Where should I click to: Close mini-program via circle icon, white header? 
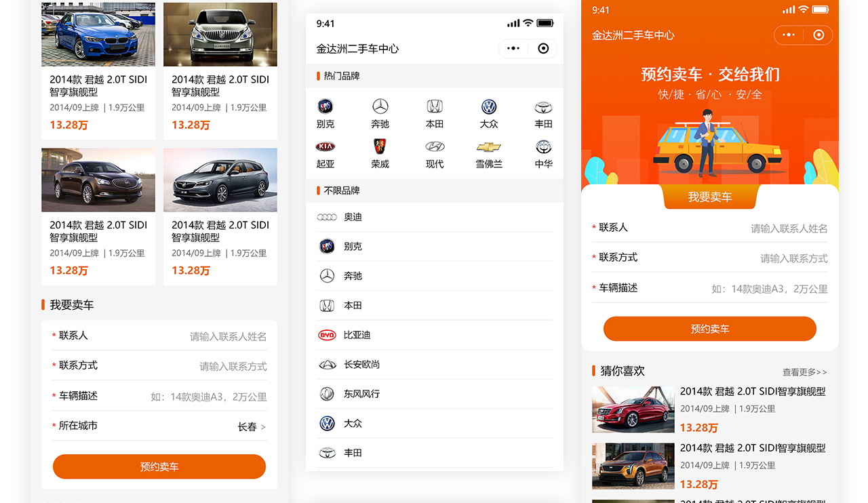coord(543,48)
